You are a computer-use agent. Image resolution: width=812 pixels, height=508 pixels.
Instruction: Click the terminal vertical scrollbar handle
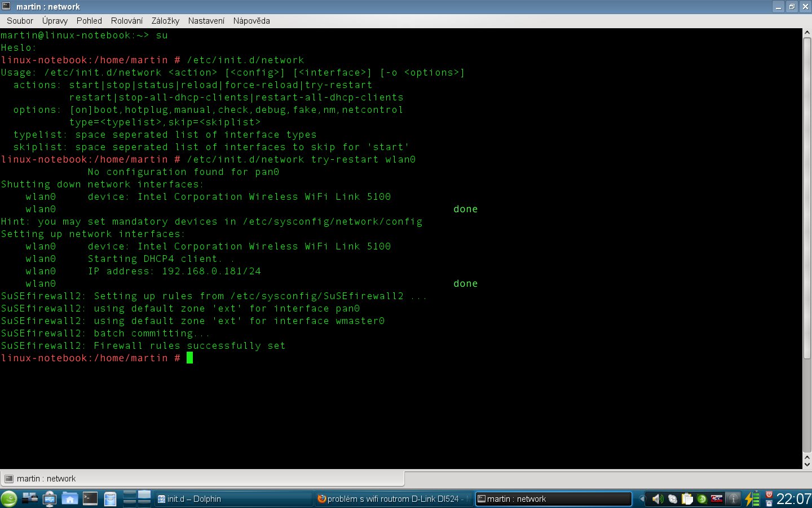tap(806, 198)
